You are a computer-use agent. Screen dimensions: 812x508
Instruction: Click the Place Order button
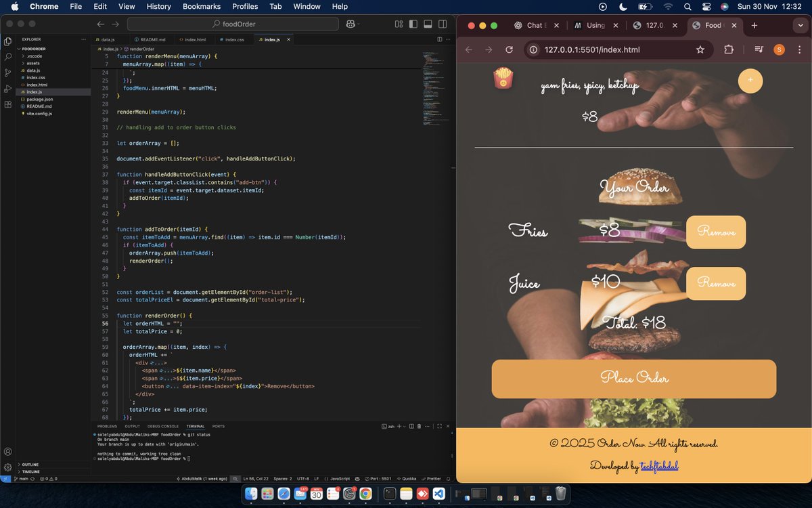click(x=633, y=379)
